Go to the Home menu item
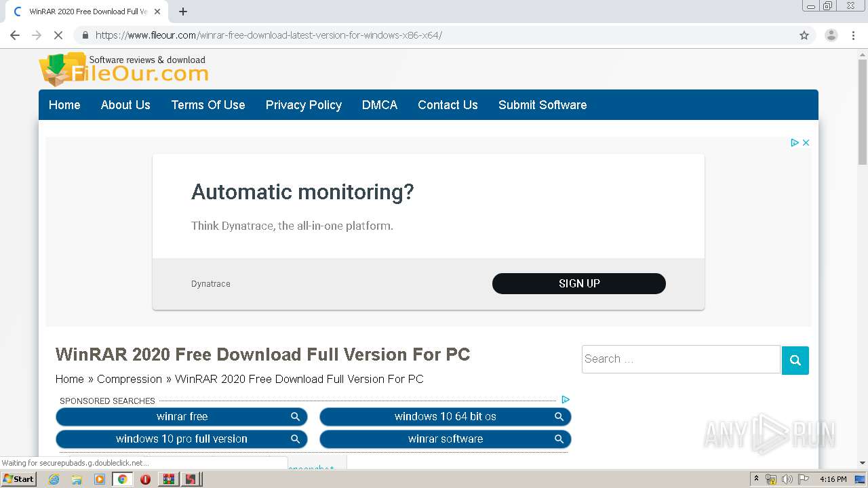Screen dimensions: 868x488 [64, 105]
